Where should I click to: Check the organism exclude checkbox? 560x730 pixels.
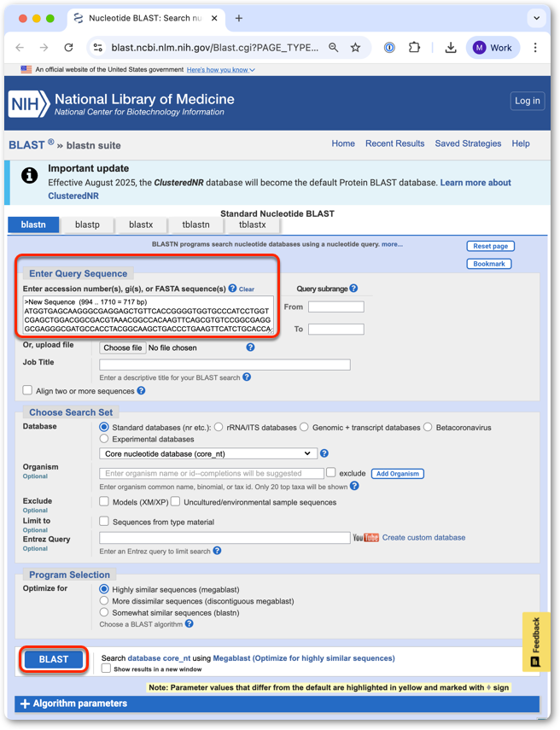click(x=331, y=472)
